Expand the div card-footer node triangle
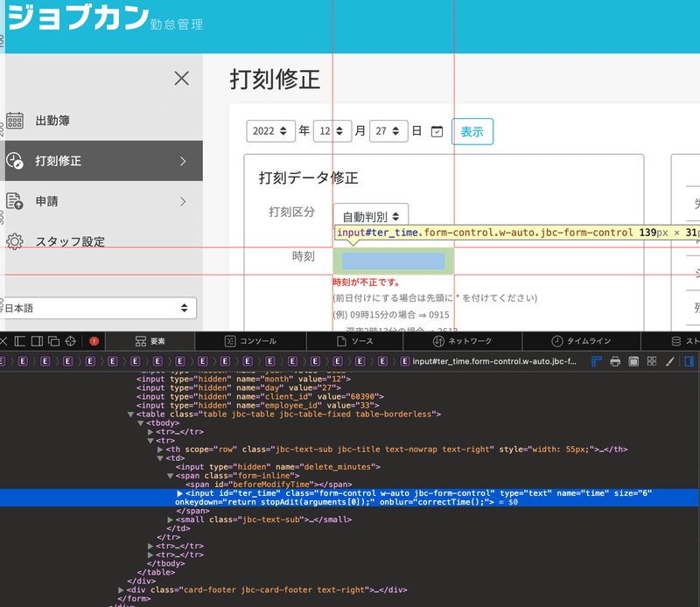This screenshot has height=607, width=700. click(121, 590)
